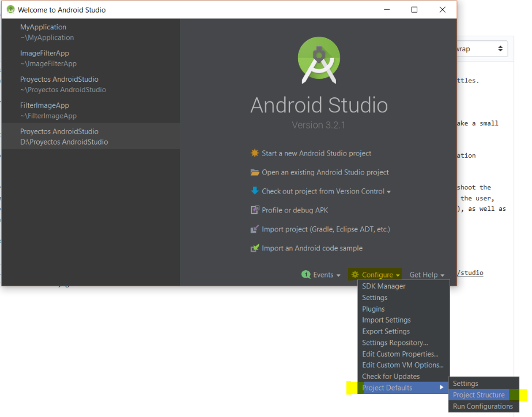
Task: Click the large Android Studio logo
Action: (x=319, y=60)
